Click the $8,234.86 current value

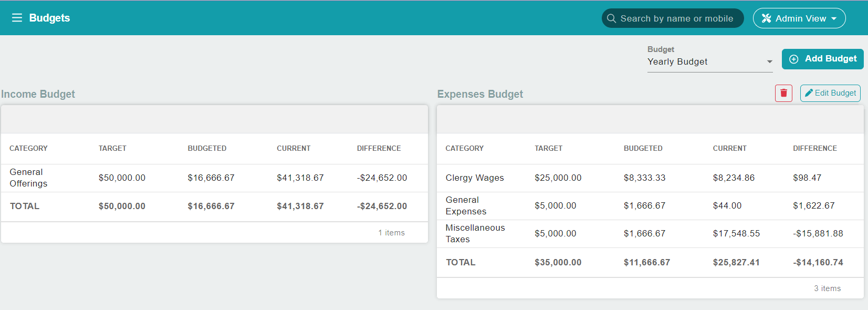point(734,178)
